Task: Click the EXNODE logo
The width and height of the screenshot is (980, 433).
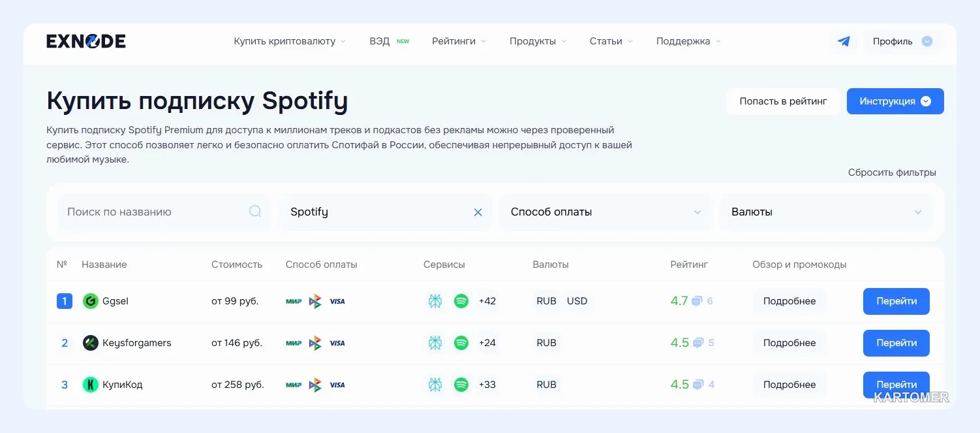Action: click(x=86, y=41)
